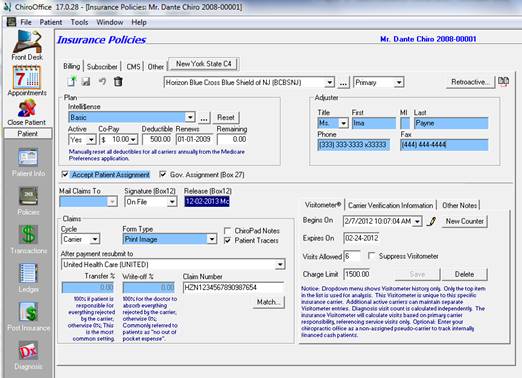Click the Match button
522x378 pixels.
click(269, 302)
